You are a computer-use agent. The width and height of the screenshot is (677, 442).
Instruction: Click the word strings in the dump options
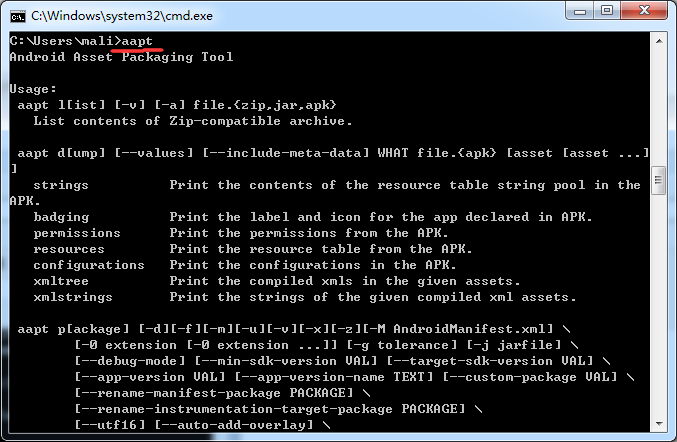tap(61, 185)
